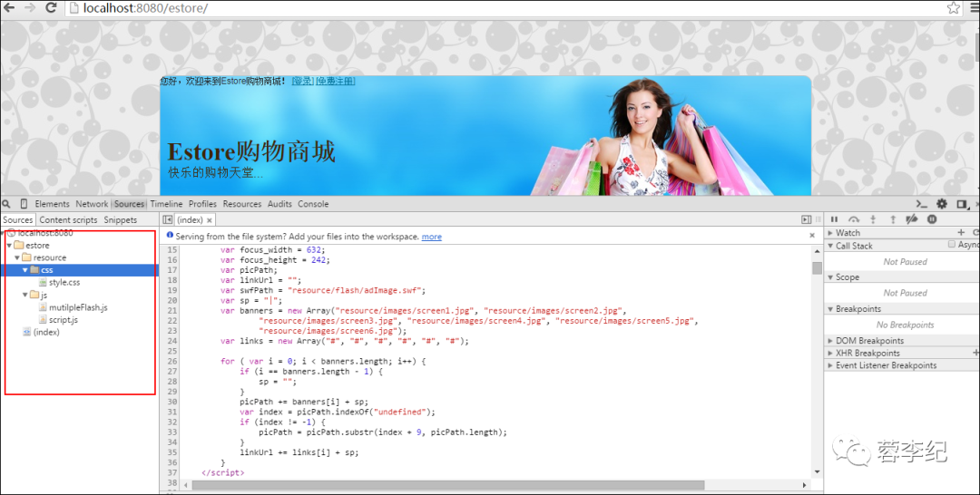Hide the navigator panel icon
The height and width of the screenshot is (495, 980).
coord(168,219)
